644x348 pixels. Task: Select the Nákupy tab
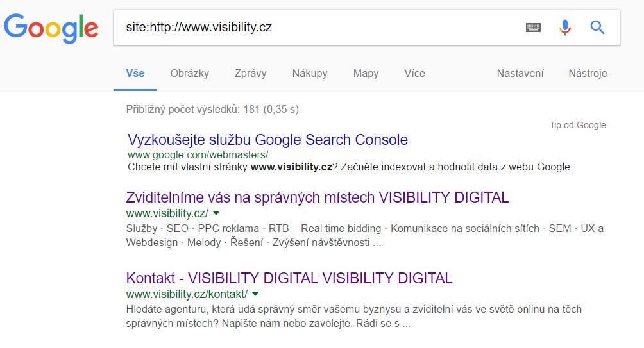[x=310, y=73]
